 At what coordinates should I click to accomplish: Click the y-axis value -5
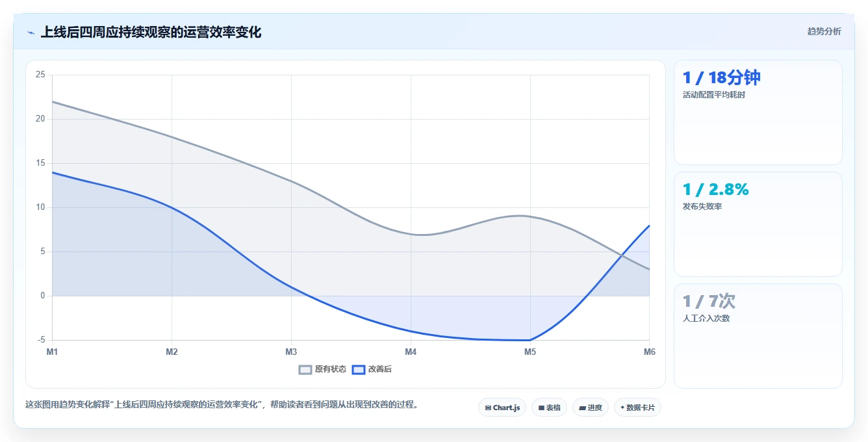pyautogui.click(x=42, y=340)
